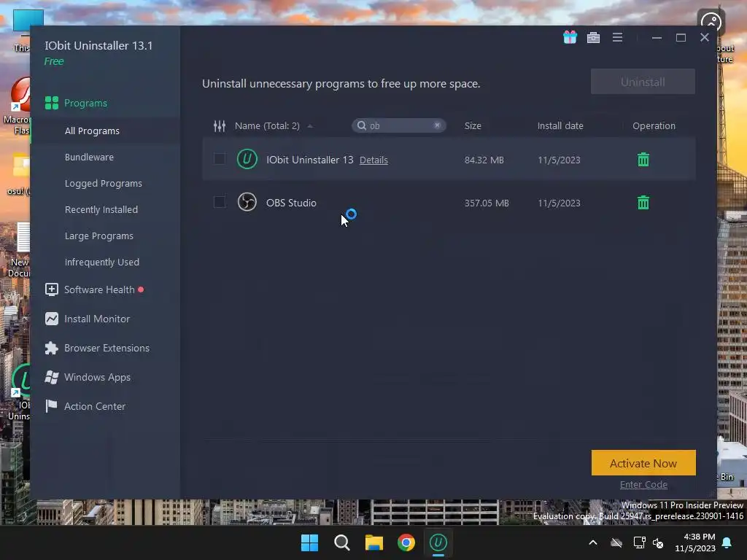Click the IObit Uninstaller 13 program icon

coord(247,159)
